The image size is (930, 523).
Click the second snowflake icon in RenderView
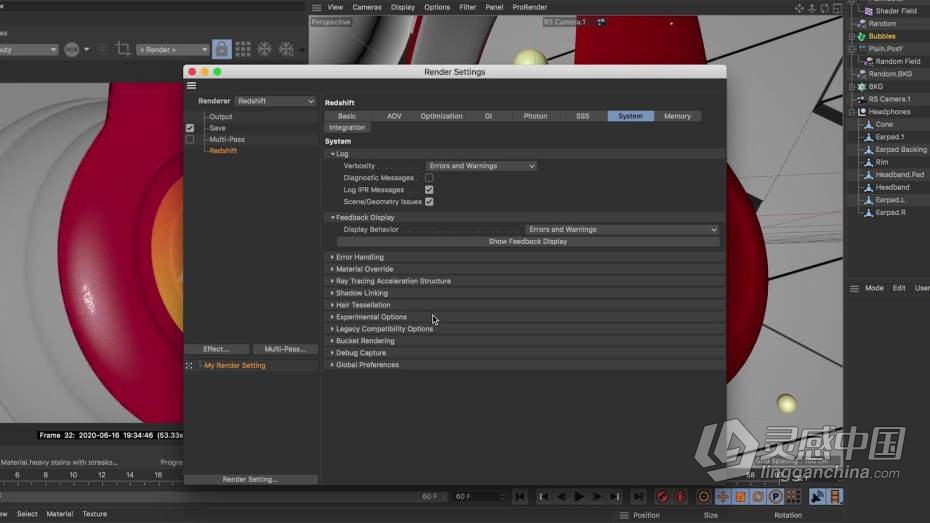point(286,49)
